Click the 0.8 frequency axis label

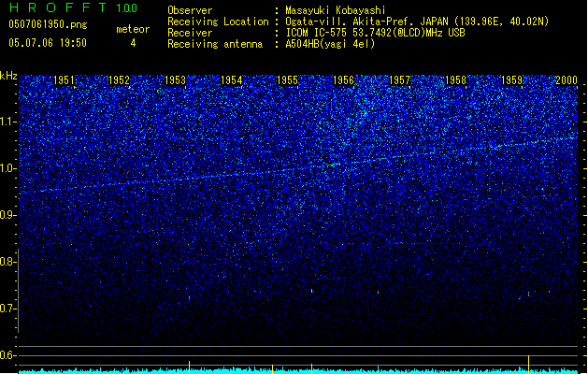[x=7, y=262]
